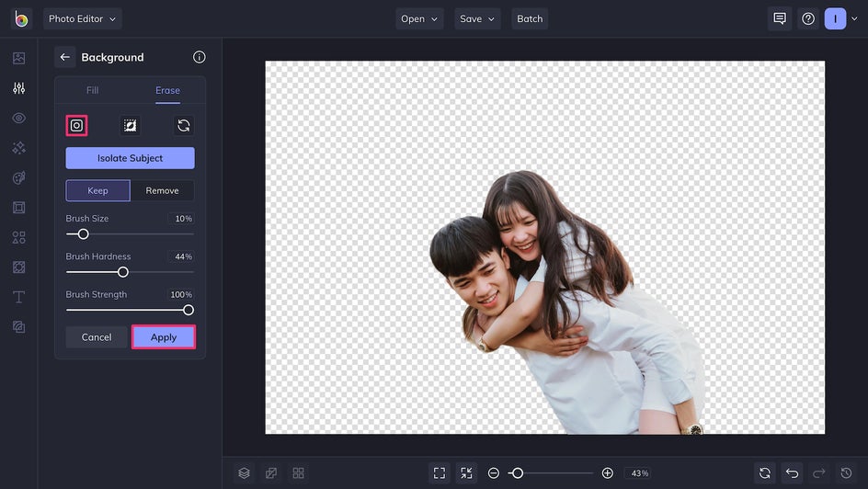Click the Brush Hardness 44% value field
This screenshot has width=868, height=489.
pos(181,256)
